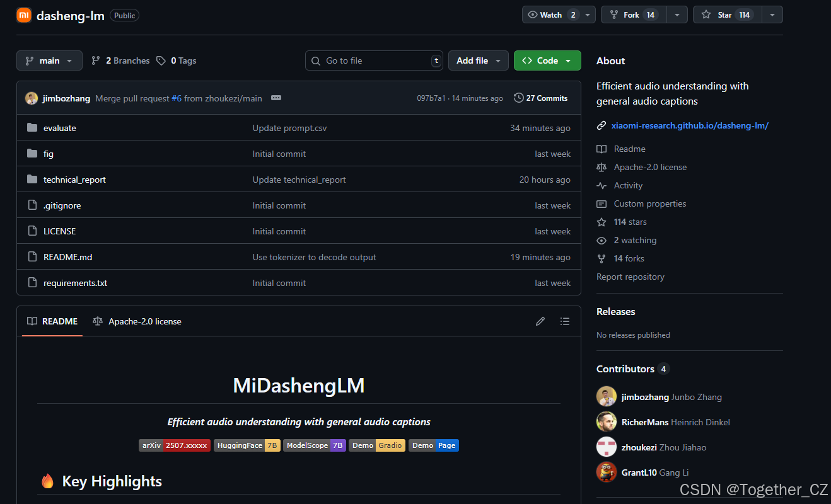Click jimbozhang's avatar next to the commit
The width and height of the screenshot is (831, 504).
[31, 98]
